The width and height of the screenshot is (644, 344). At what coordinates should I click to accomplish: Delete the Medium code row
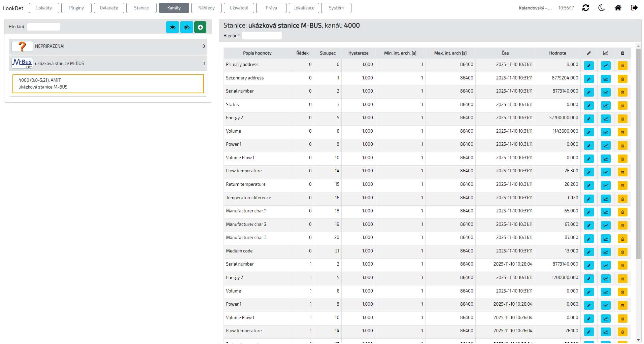click(622, 252)
